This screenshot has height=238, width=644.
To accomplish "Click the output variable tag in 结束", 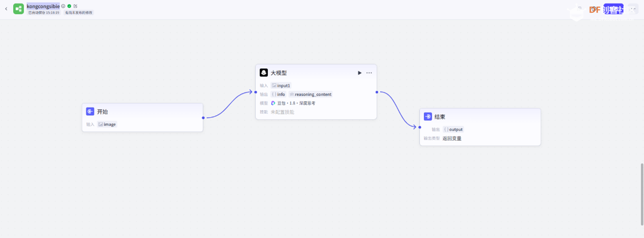I will [x=453, y=129].
